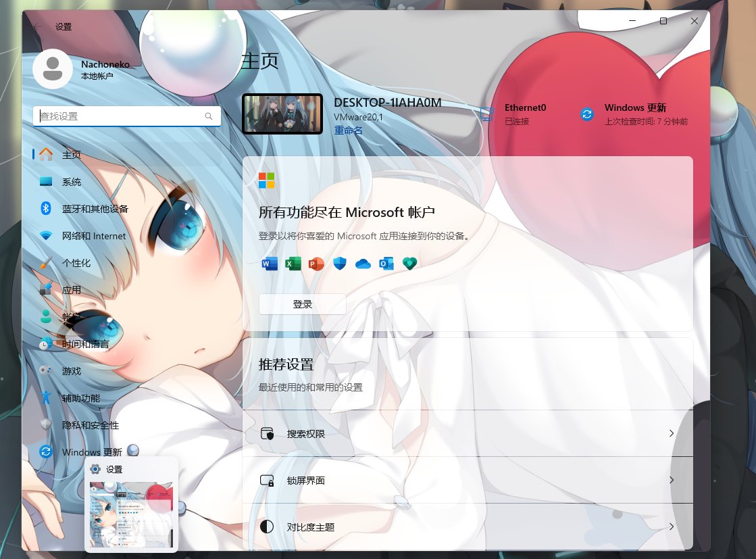The width and height of the screenshot is (756, 559).
Task: Expand the 搜索权限 row chevron
Action: coord(671,433)
